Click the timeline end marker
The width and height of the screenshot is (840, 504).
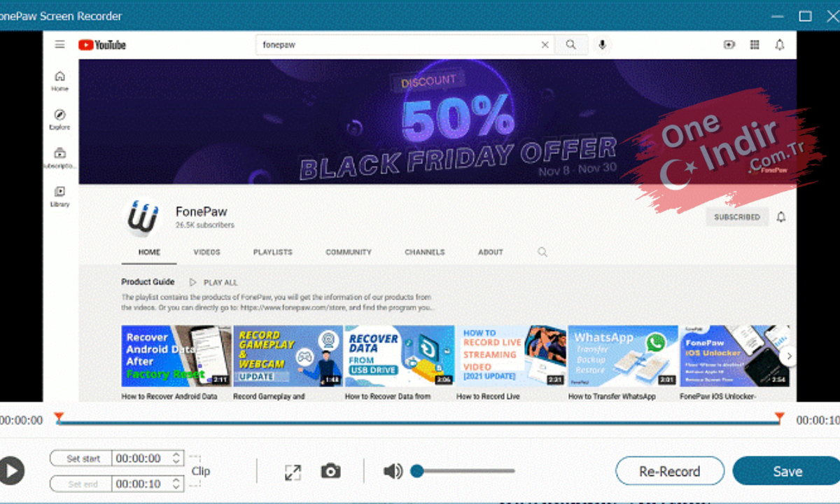coord(779,418)
